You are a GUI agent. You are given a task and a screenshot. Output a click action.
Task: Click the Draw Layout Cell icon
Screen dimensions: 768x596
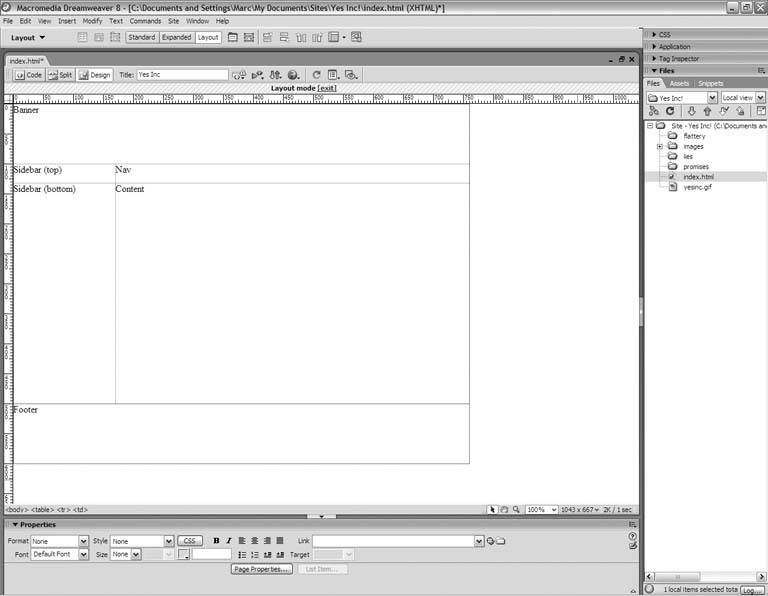[249, 37]
